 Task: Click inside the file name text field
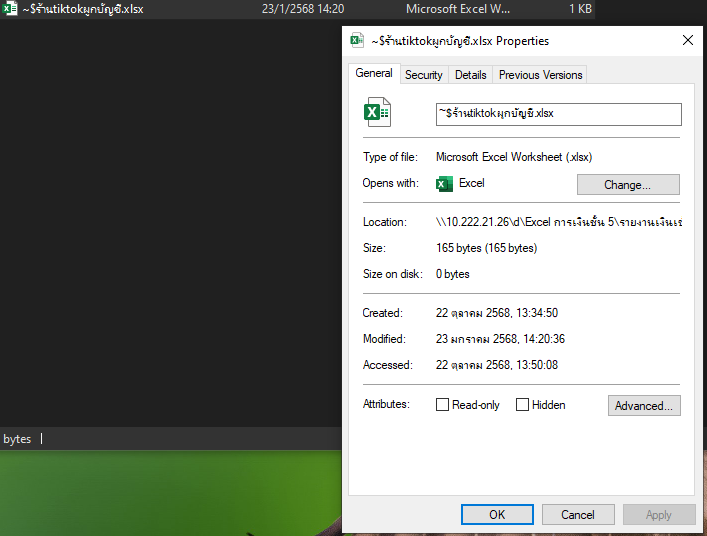(558, 114)
